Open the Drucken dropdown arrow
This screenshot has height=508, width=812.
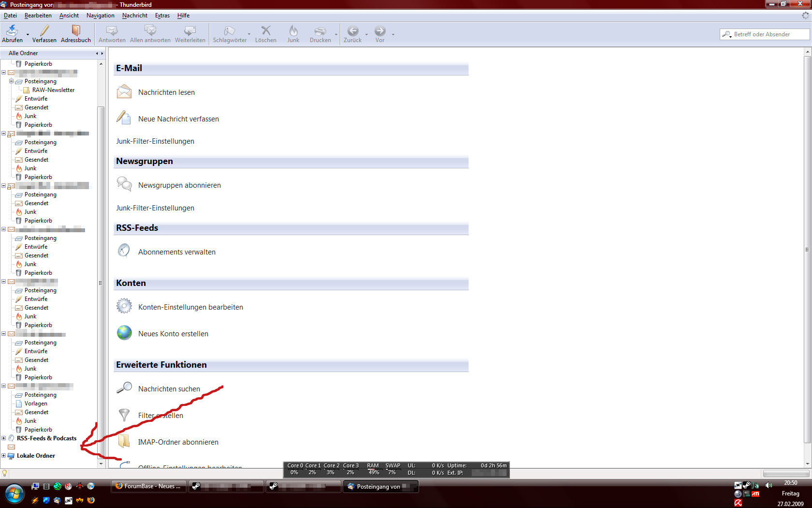pos(336,34)
